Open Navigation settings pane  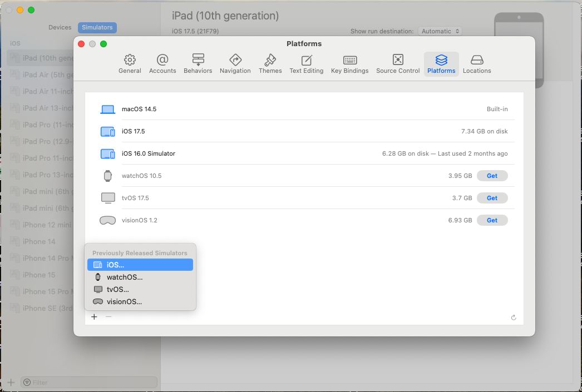click(235, 64)
